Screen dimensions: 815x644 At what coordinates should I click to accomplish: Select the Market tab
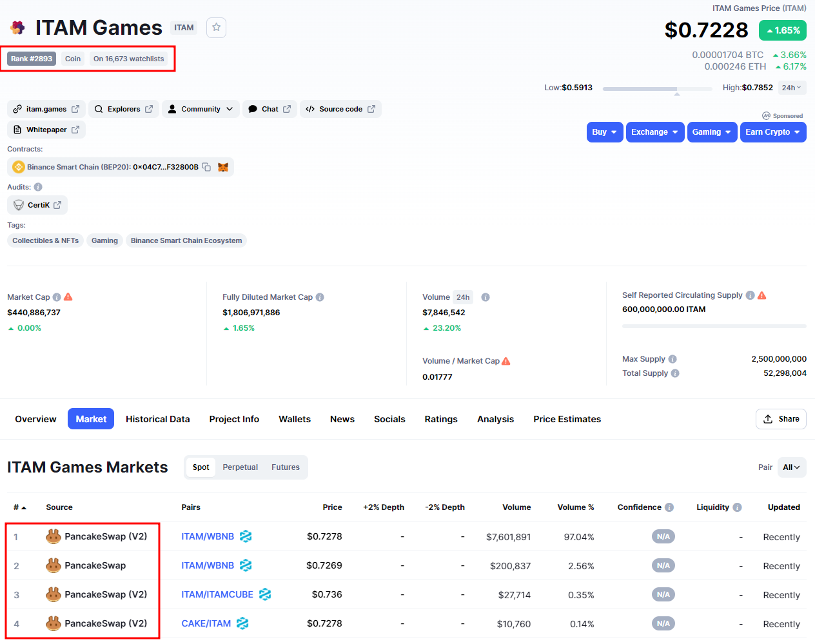point(91,419)
